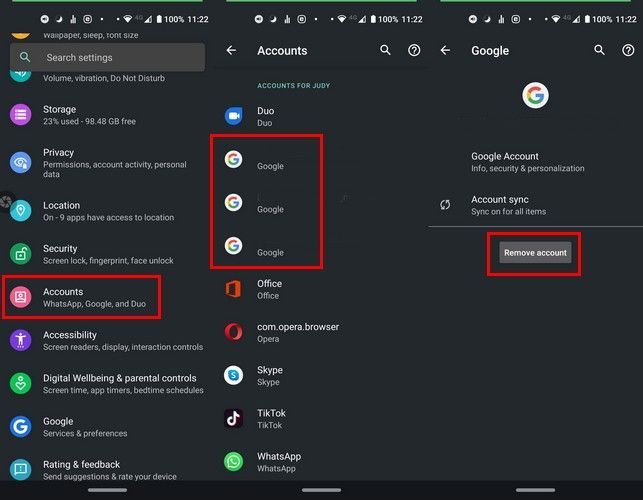Tap the large Google logo avatar

pos(535,95)
